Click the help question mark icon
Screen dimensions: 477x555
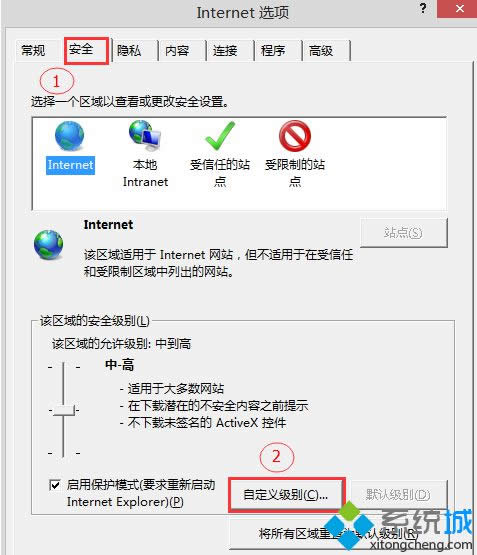pos(423,8)
